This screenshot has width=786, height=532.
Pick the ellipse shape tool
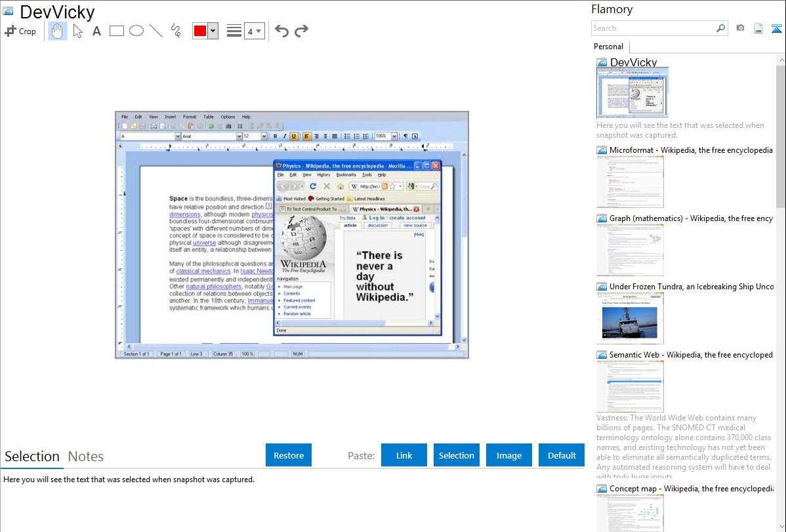tap(136, 31)
